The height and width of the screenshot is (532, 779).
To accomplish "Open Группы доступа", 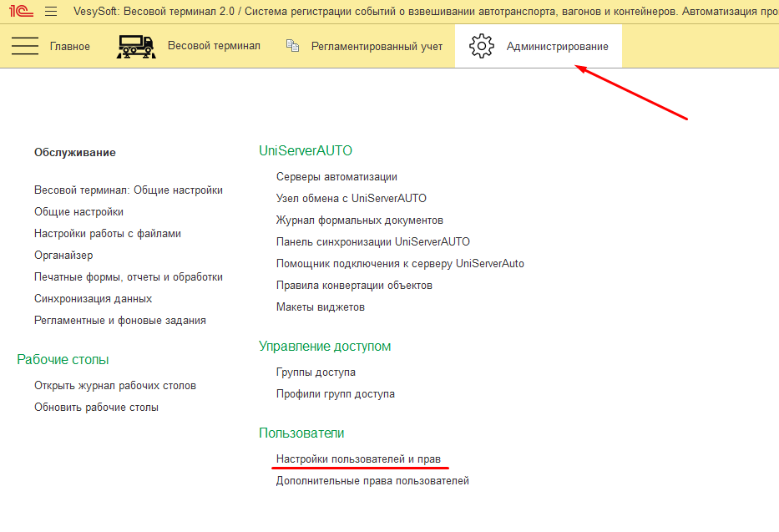I will pyautogui.click(x=316, y=372).
